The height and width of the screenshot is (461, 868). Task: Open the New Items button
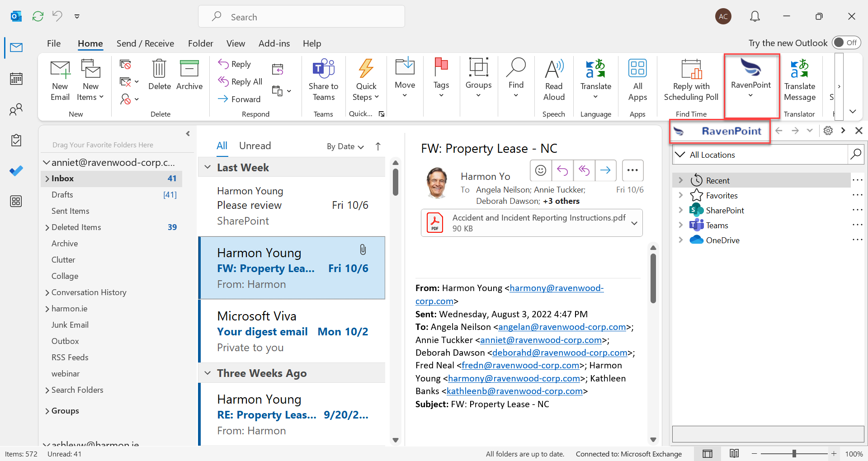(x=90, y=80)
